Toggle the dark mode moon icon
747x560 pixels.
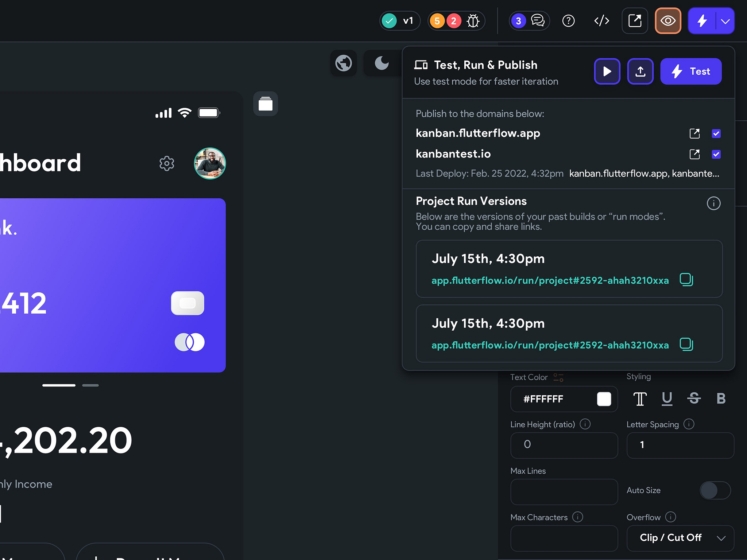(382, 63)
